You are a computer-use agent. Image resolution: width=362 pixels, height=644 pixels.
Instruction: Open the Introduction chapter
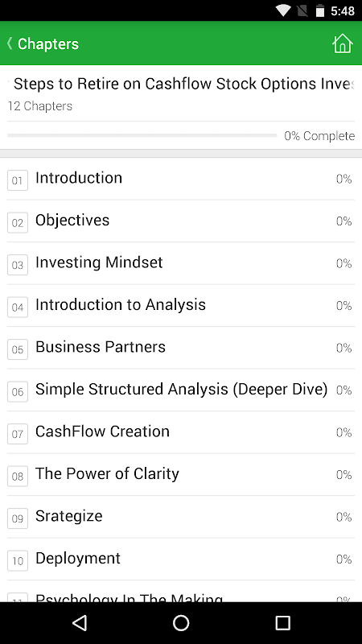tap(181, 179)
